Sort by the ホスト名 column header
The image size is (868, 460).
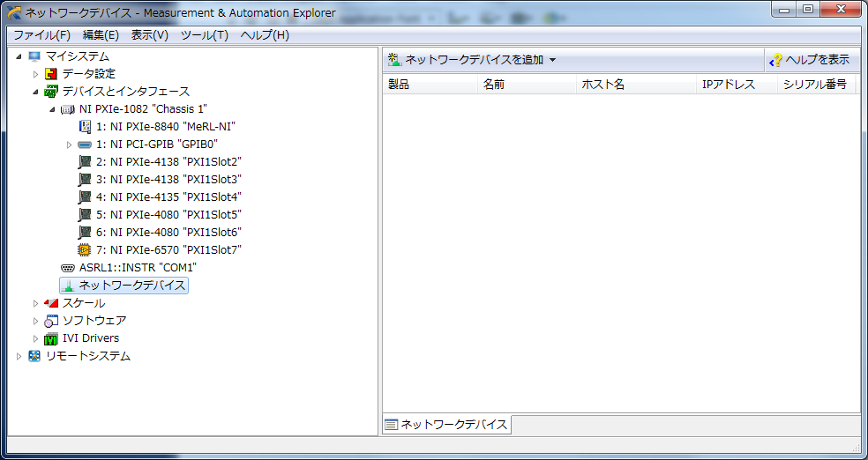pyautogui.click(x=636, y=84)
